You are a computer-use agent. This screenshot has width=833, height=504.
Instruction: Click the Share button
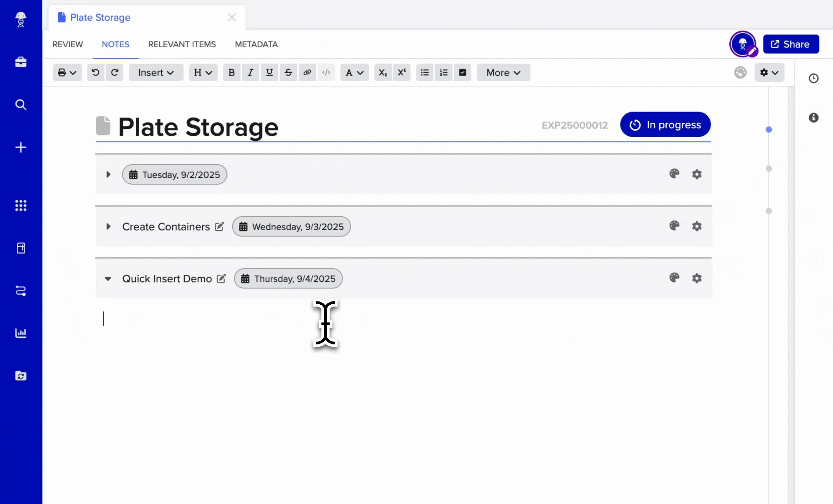coord(791,44)
